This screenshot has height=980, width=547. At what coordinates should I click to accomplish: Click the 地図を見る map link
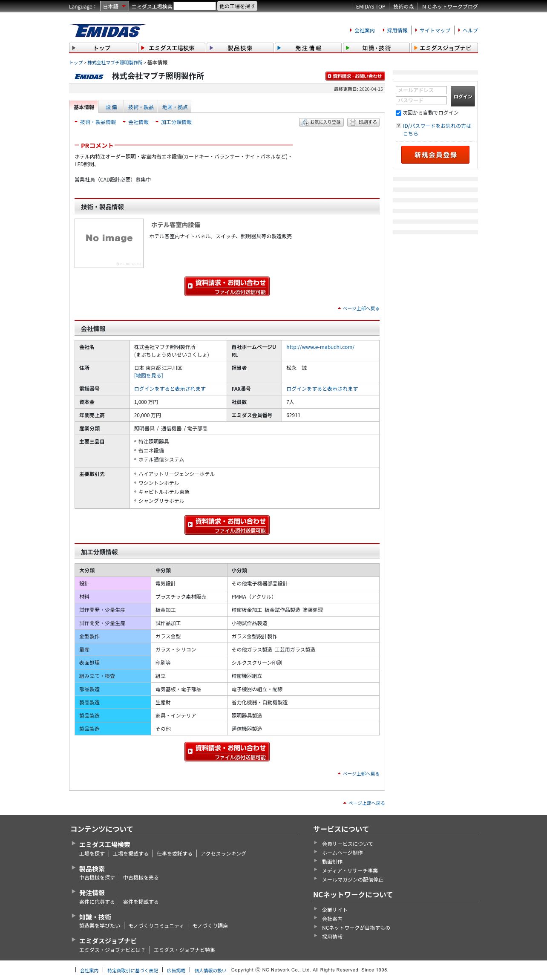(149, 376)
